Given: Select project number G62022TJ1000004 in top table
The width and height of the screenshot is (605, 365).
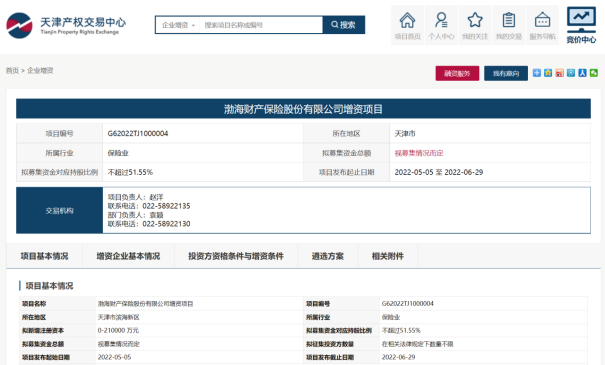Looking at the screenshot, I should click(138, 133).
